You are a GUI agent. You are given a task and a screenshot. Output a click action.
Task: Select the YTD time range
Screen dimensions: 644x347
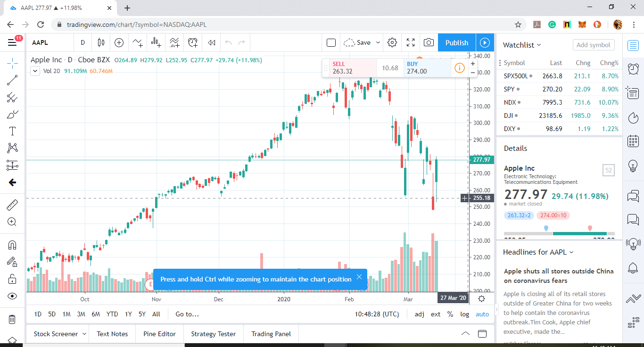[112, 314]
